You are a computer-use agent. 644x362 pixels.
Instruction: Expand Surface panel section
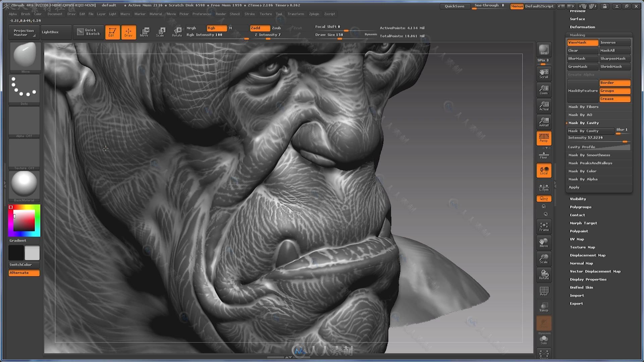click(x=578, y=18)
